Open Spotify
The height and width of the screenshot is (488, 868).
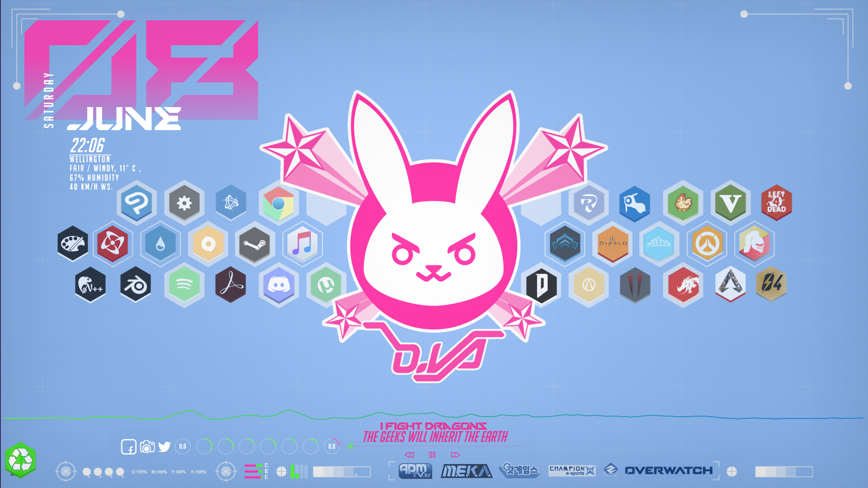(x=184, y=286)
